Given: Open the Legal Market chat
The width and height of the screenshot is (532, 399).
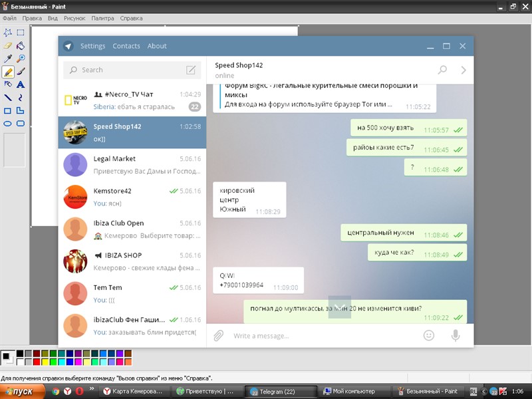Looking at the screenshot, I should (132, 164).
